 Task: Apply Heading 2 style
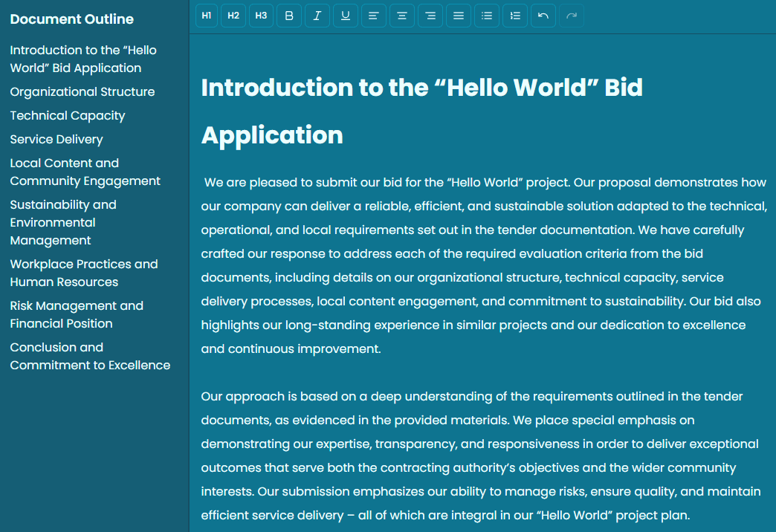(233, 15)
